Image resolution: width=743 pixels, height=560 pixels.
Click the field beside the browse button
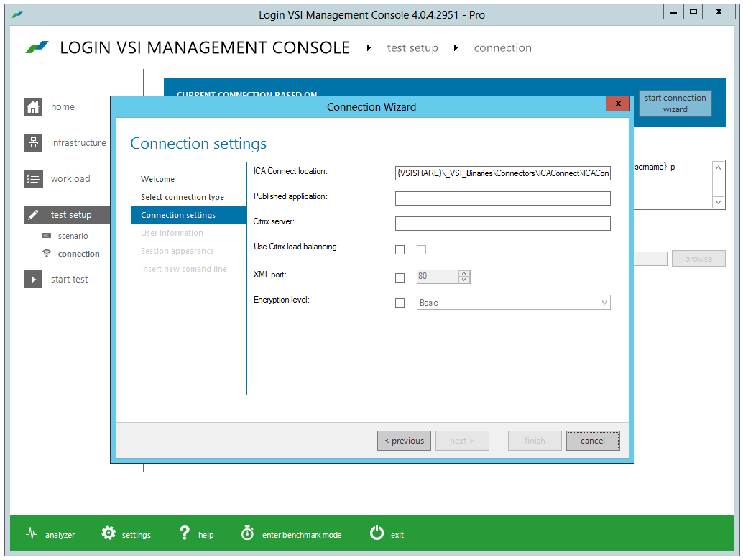(650, 258)
